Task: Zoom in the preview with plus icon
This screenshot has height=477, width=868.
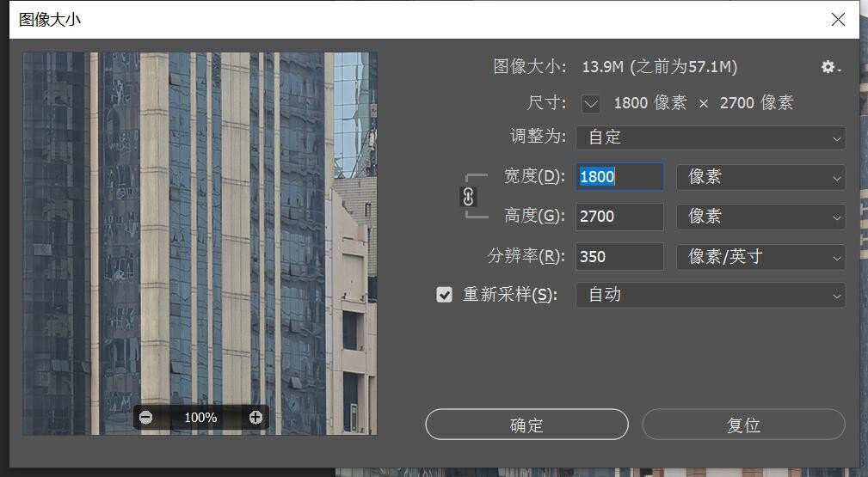Action: pos(255,418)
